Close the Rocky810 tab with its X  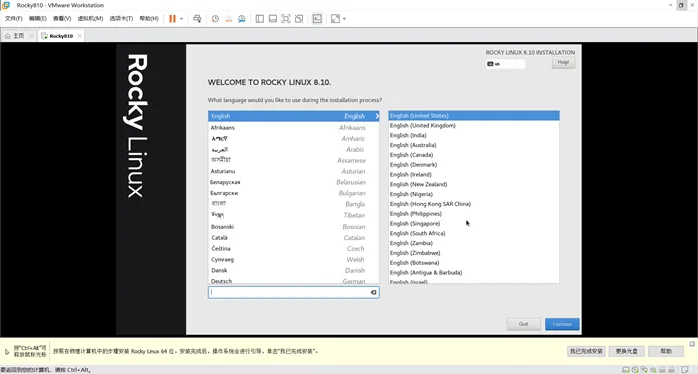pos(79,36)
